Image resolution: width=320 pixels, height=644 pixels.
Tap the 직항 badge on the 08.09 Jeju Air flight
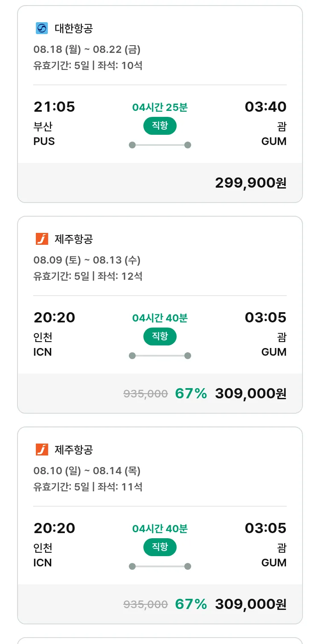[160, 337]
